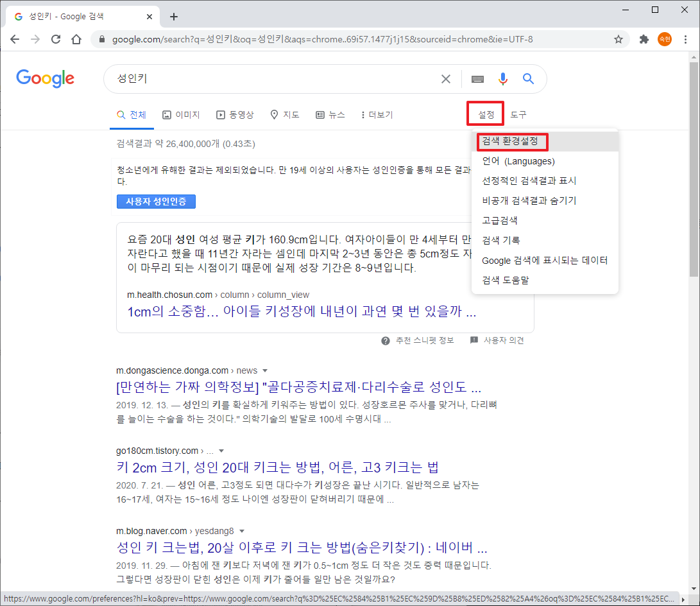Click the 사용자 의견 link
700x606 pixels.
pyautogui.click(x=504, y=341)
